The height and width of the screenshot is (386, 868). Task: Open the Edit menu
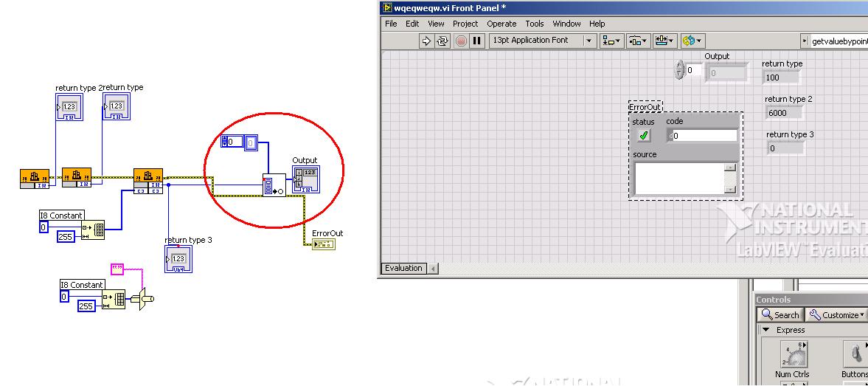point(412,24)
